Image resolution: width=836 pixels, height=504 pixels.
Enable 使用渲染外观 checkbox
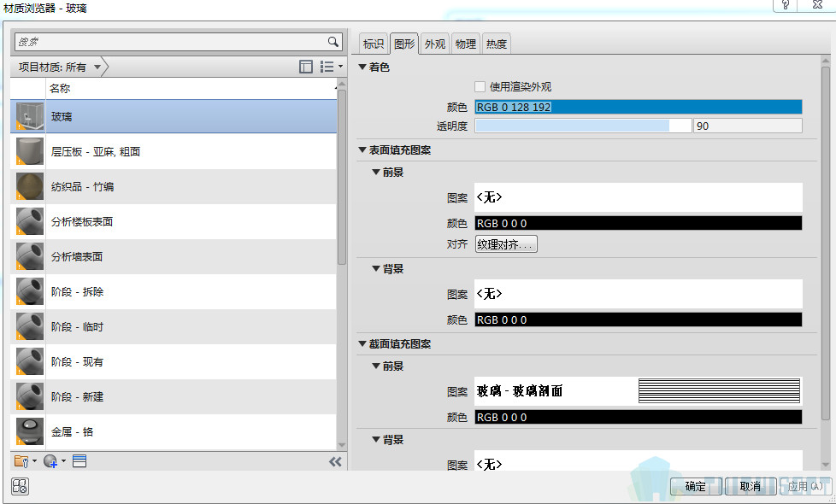click(480, 86)
